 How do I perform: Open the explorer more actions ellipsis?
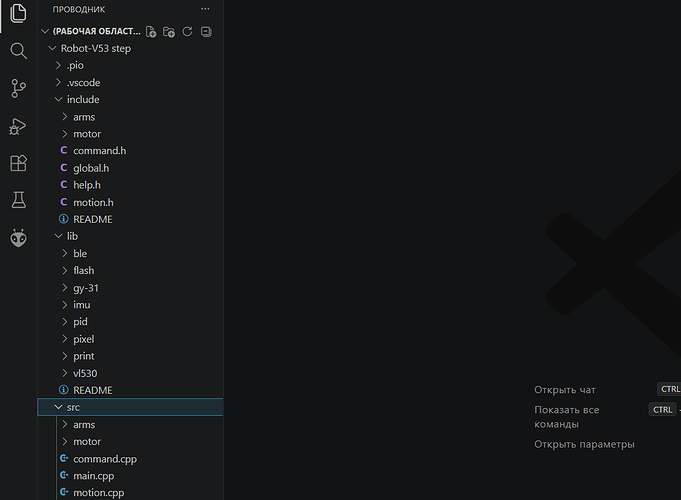[x=205, y=9]
